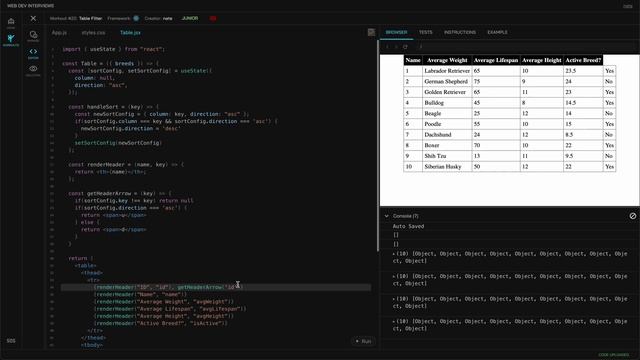This screenshot has width=640, height=360.
Task: Click the React framework icon
Action: point(136,18)
